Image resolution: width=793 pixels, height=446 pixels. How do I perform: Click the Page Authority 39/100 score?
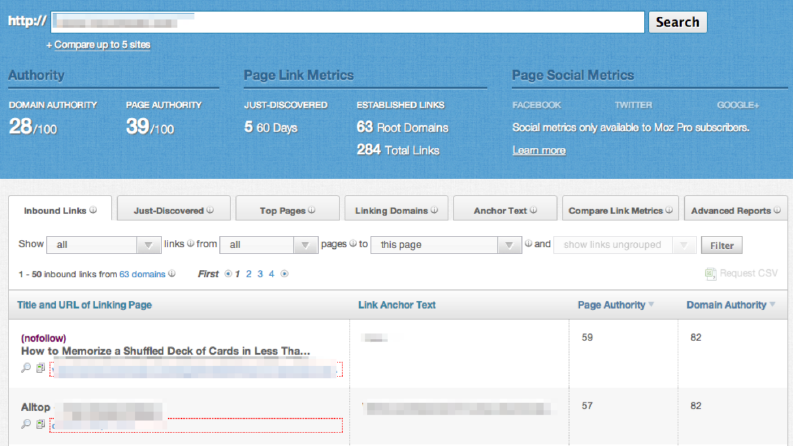(x=150, y=127)
